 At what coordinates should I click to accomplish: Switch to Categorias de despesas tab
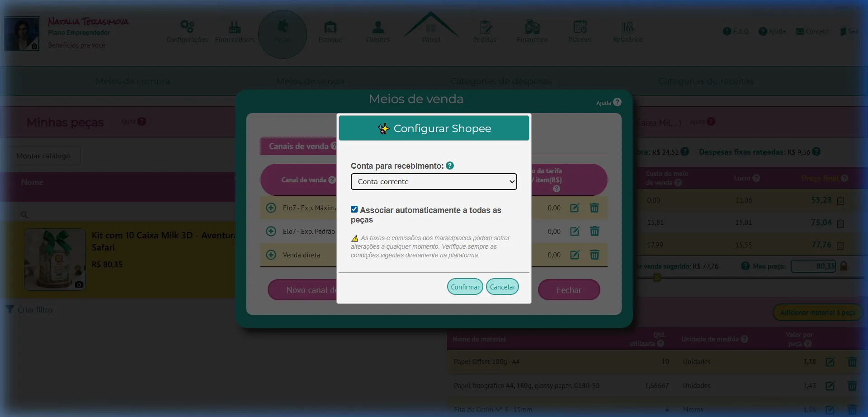(x=501, y=81)
